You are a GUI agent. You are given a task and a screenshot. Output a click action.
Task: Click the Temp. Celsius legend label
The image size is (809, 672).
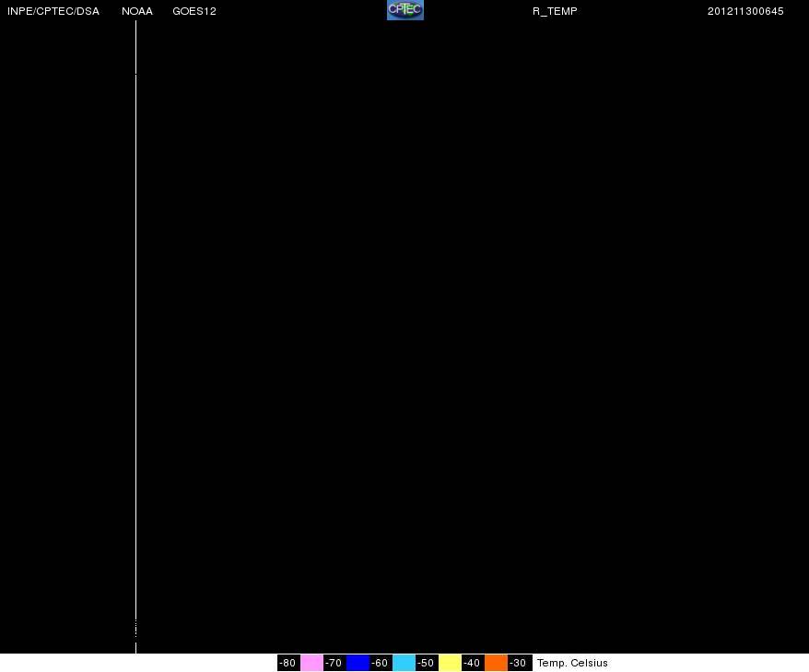(573, 663)
